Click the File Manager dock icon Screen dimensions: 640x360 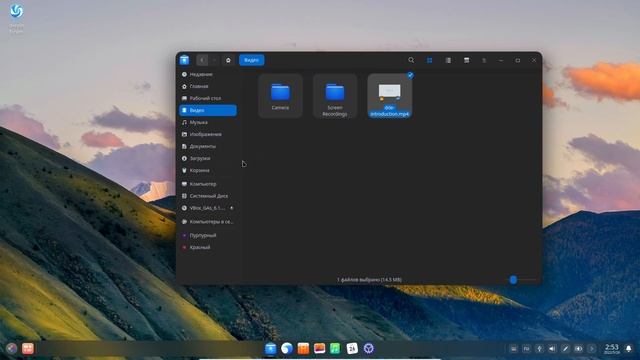pyautogui.click(x=270, y=348)
